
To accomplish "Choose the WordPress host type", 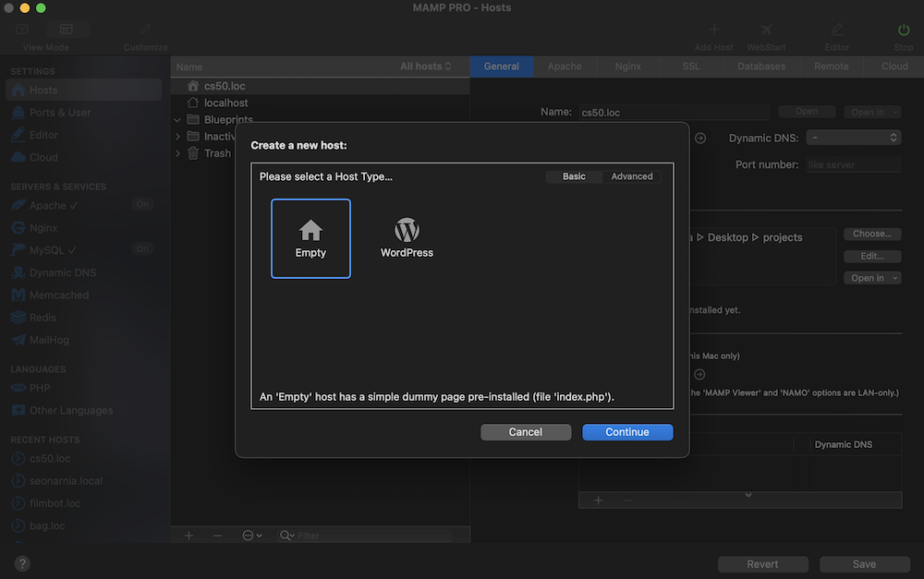I will click(x=407, y=238).
